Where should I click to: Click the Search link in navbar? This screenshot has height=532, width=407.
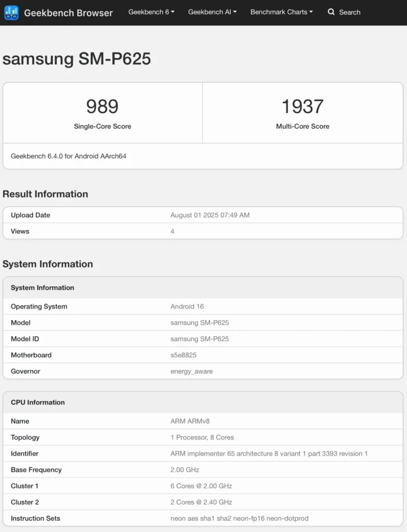click(350, 12)
